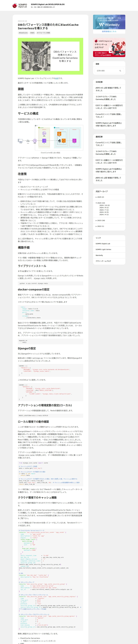Open 注目記事 E2Eテスト自動化ツール article

click(109, 107)
